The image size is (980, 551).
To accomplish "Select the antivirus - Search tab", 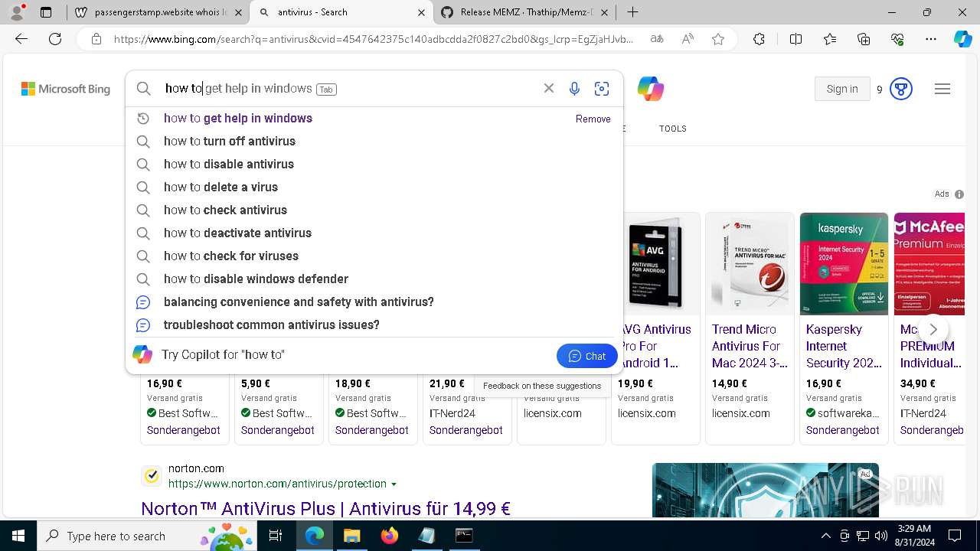I will tap(341, 12).
